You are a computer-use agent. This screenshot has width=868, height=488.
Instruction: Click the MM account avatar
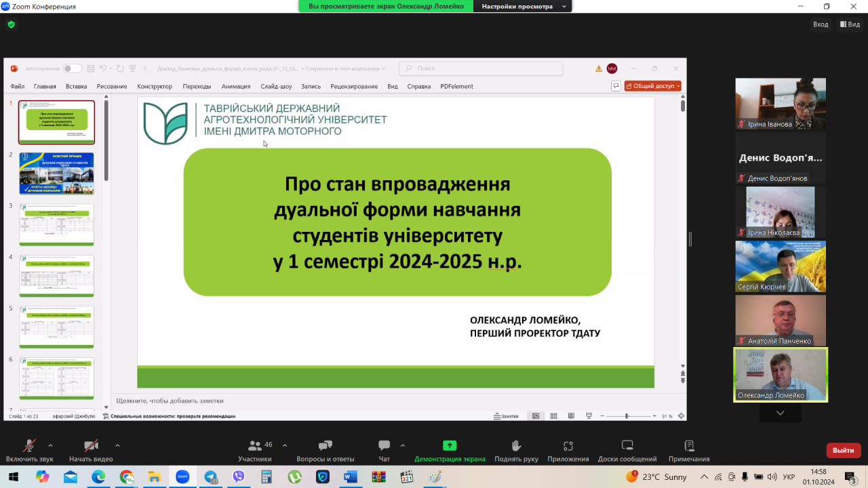612,68
